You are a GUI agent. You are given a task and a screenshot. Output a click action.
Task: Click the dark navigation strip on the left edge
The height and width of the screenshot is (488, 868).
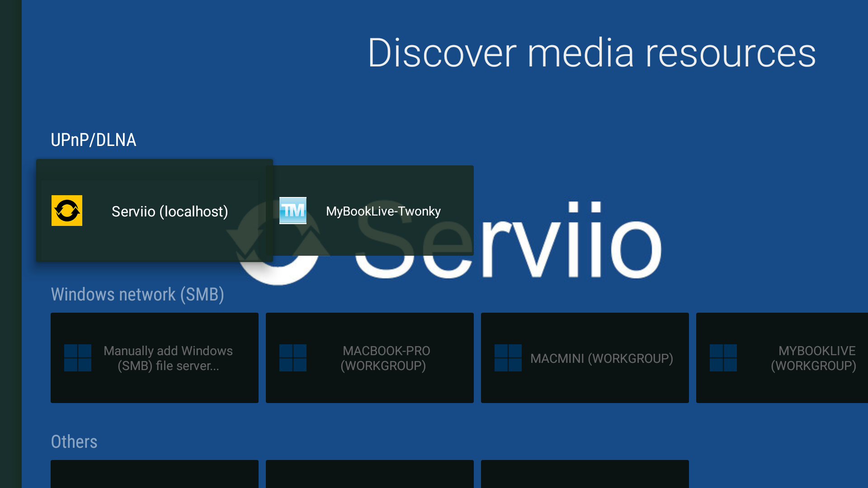10,244
